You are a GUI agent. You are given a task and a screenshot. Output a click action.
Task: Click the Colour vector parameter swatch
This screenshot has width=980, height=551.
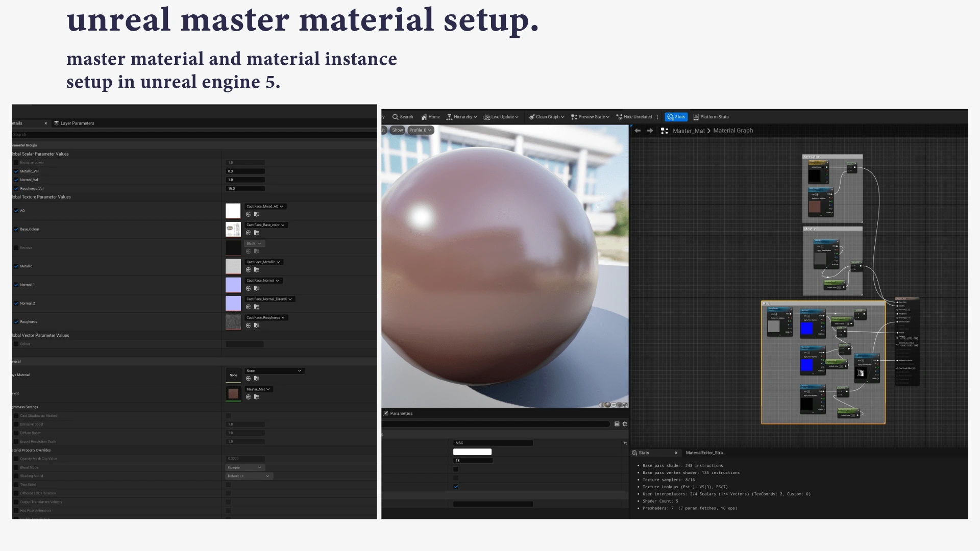tap(244, 344)
